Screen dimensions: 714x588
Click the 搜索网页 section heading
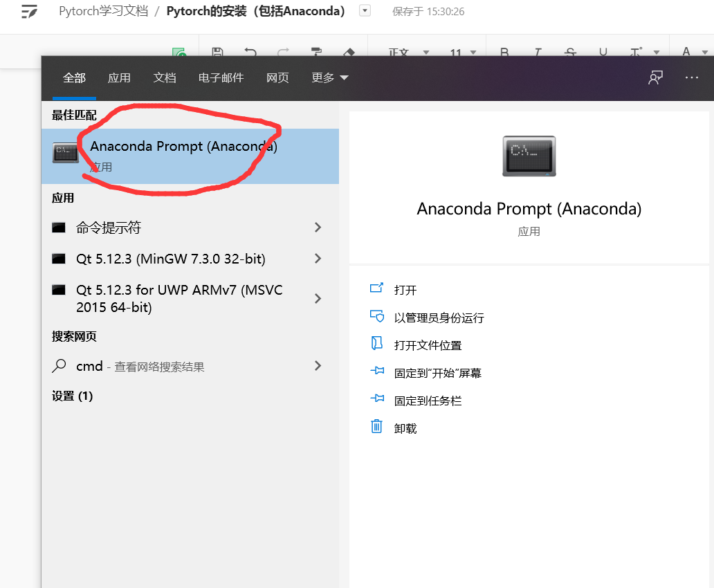tap(74, 336)
